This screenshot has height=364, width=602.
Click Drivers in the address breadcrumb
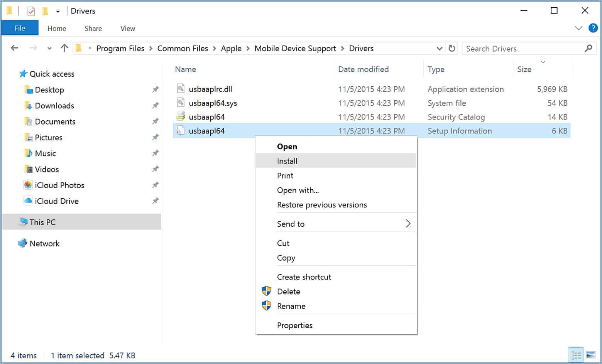[x=361, y=49]
